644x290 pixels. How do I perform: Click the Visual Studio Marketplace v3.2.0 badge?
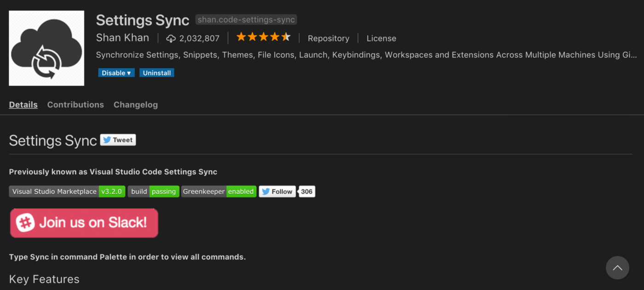(x=67, y=192)
